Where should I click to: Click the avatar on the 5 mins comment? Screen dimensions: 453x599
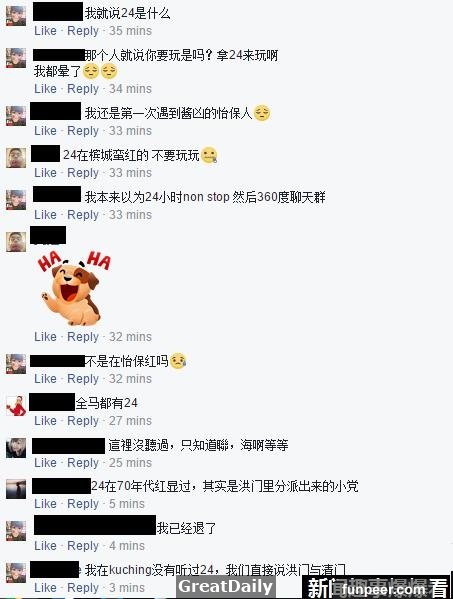point(16,489)
